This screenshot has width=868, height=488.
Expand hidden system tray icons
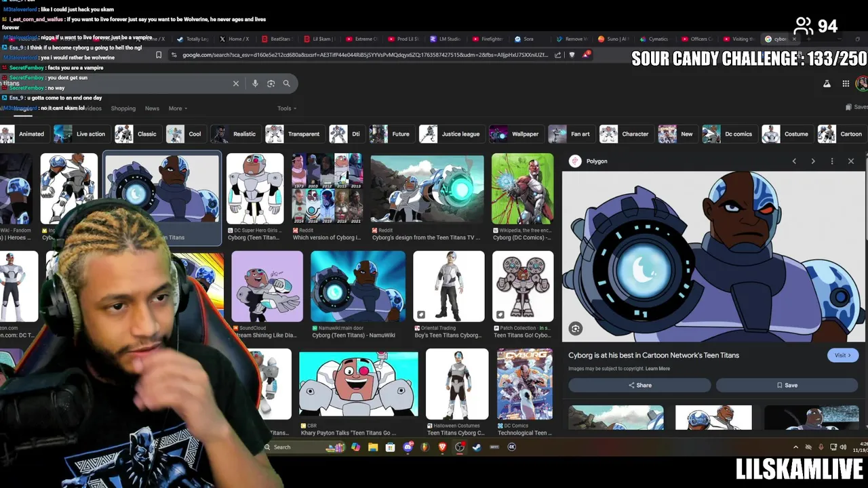[x=795, y=447]
